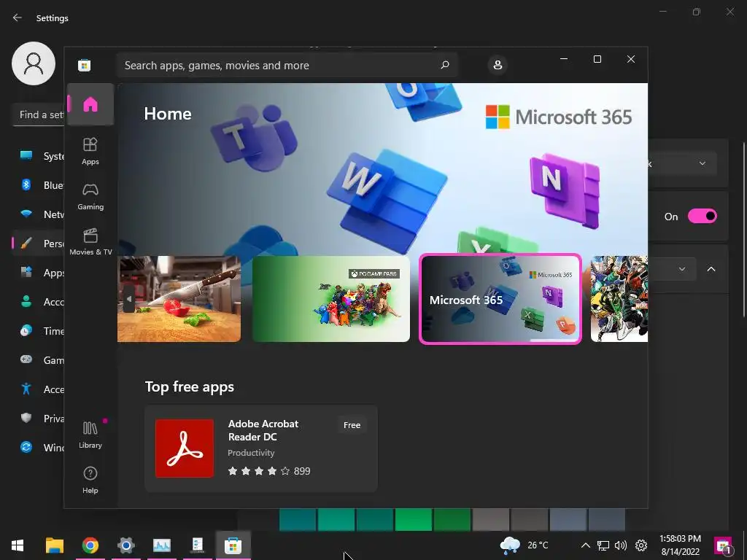
Task: Select Bluetooth in Settings sidebar
Action: click(39, 185)
